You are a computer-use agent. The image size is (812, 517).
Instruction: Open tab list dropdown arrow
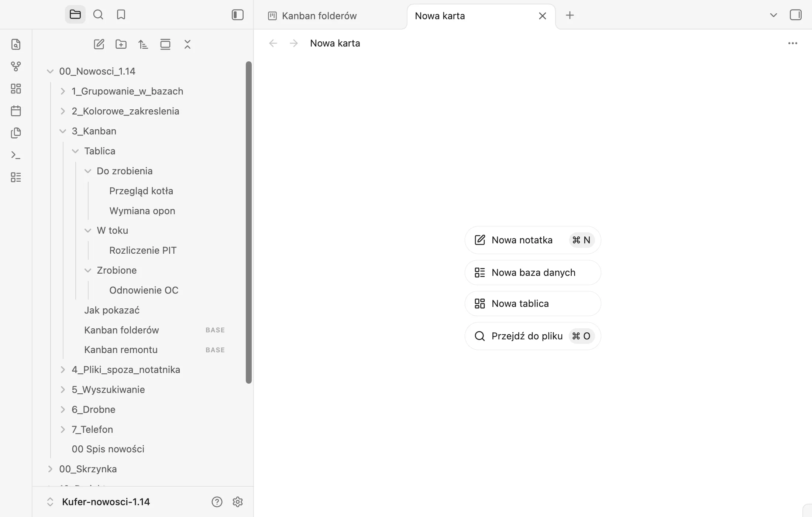point(774,15)
